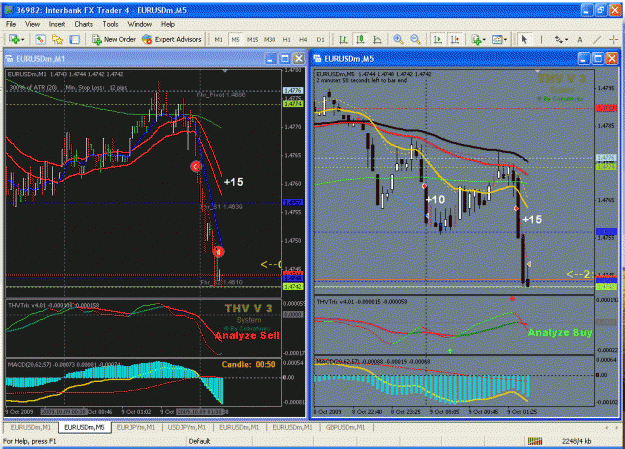Open the File menu
Screen dimensions: 625x449
point(11,24)
